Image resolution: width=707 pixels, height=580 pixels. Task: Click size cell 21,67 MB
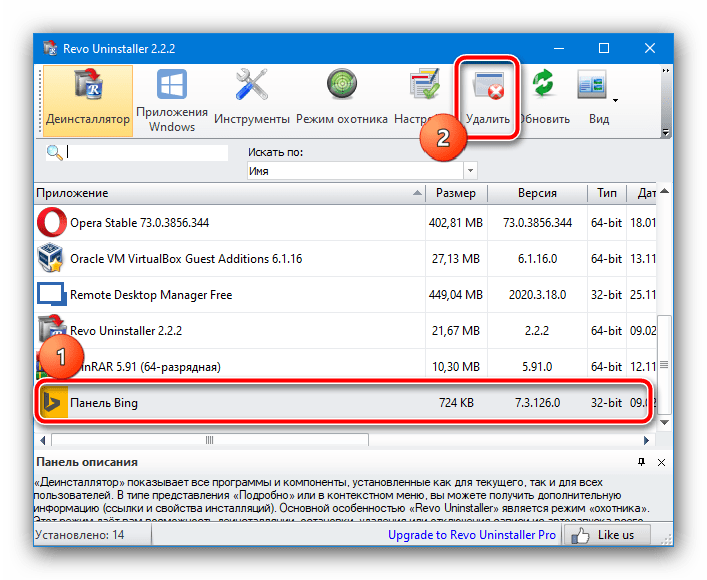click(455, 331)
